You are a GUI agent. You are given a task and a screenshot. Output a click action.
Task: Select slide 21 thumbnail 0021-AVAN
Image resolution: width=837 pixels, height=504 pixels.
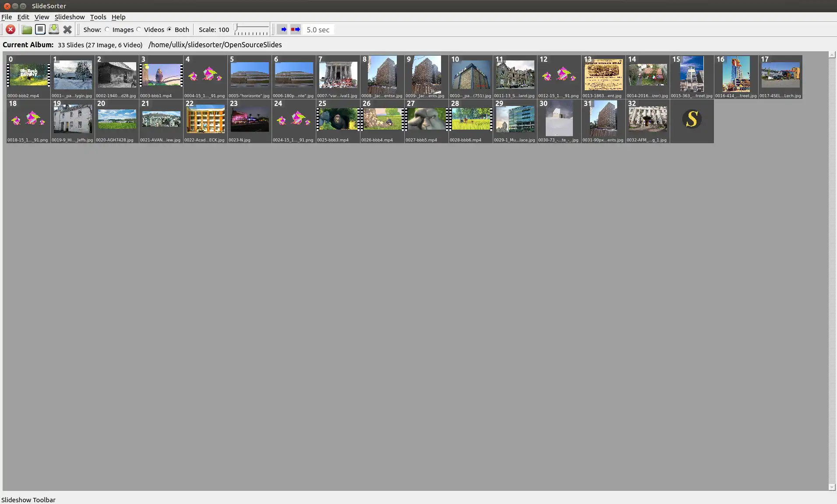(161, 121)
